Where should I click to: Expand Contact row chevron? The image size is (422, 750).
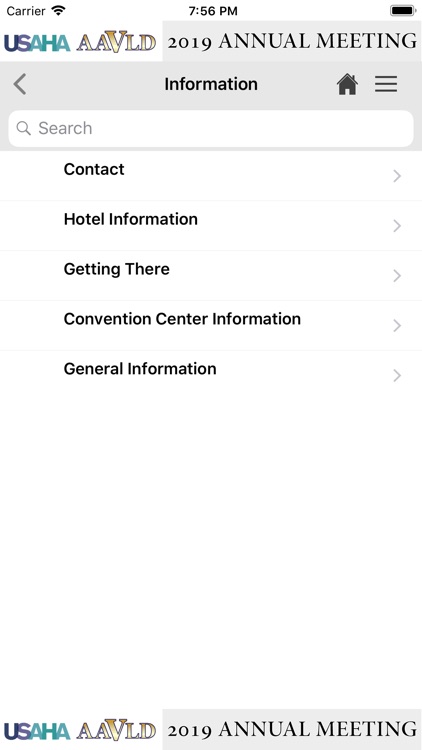coord(397,176)
